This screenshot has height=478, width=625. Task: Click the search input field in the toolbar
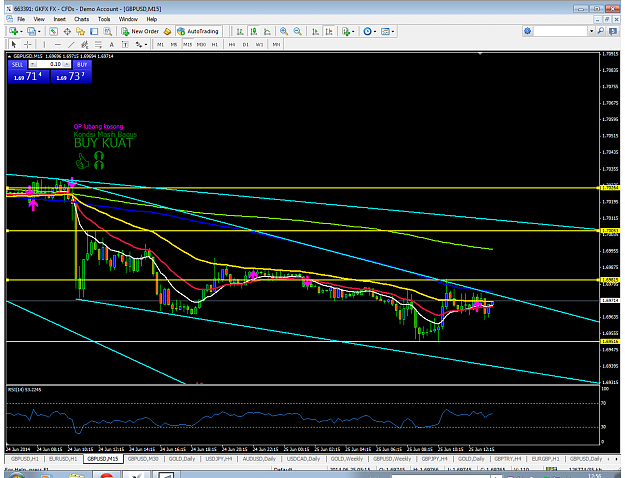[x=560, y=31]
